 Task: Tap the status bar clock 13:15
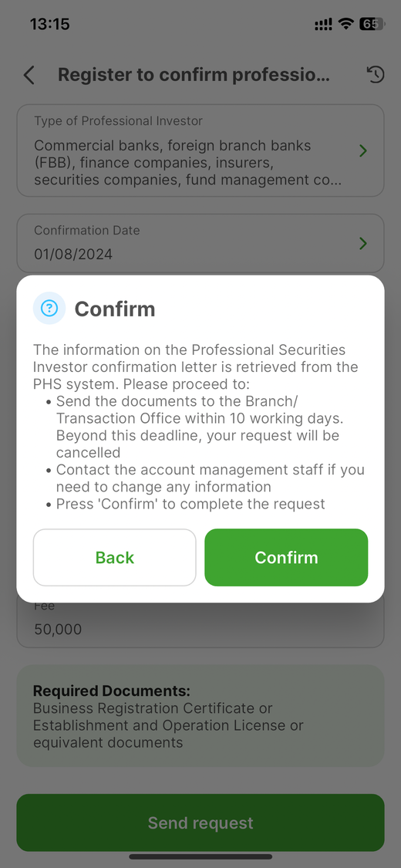50,25
